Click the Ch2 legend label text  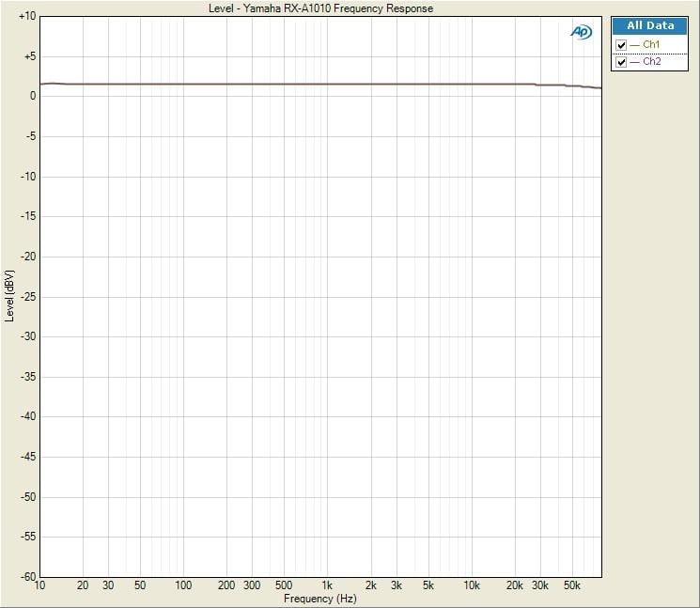pyautogui.click(x=651, y=62)
